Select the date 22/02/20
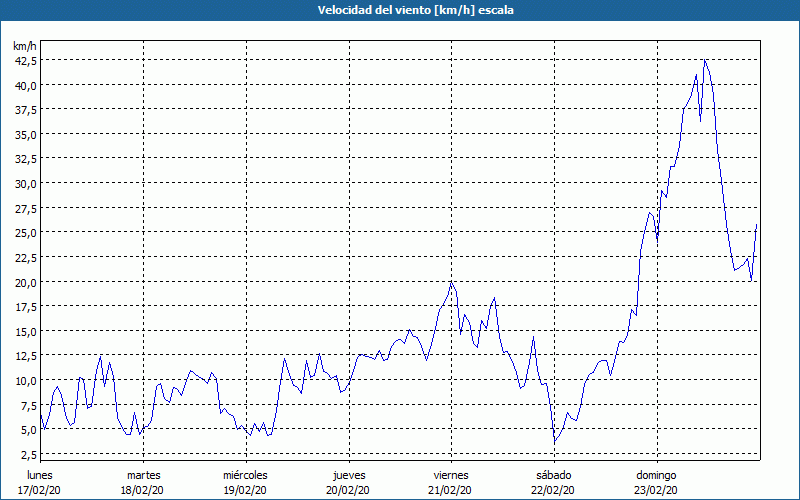This screenshot has width=800, height=500. [553, 490]
